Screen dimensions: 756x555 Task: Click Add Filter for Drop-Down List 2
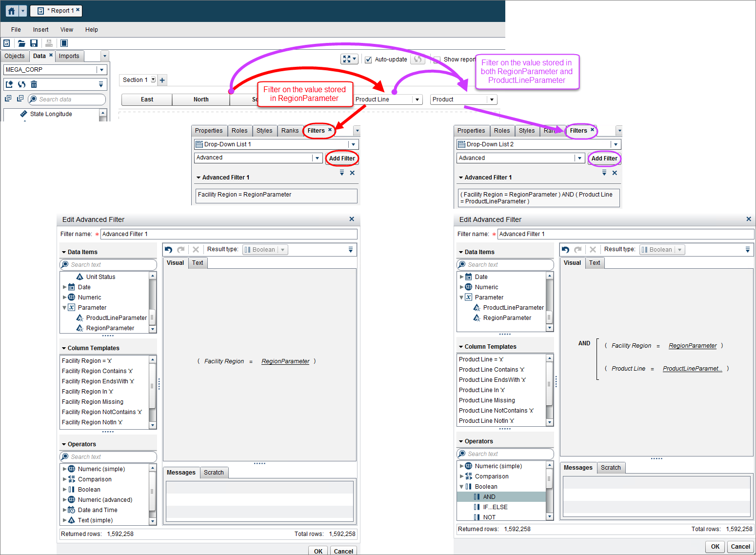[x=604, y=159]
